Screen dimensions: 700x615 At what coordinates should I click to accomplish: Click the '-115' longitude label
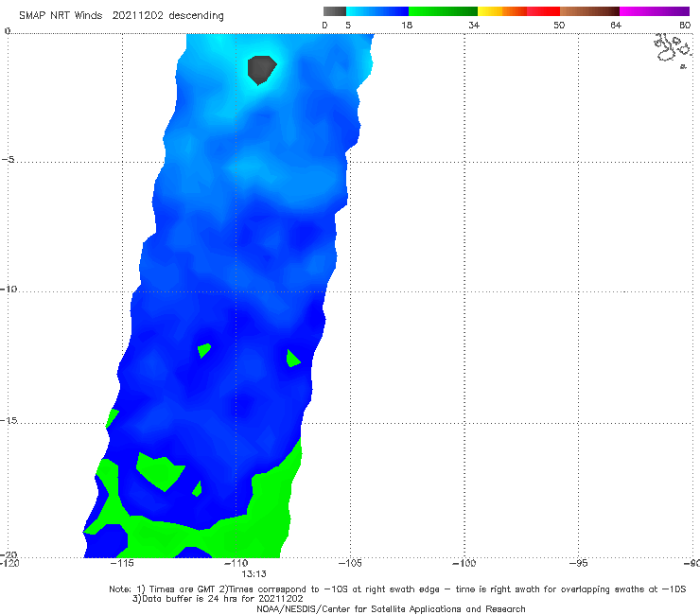(x=122, y=564)
